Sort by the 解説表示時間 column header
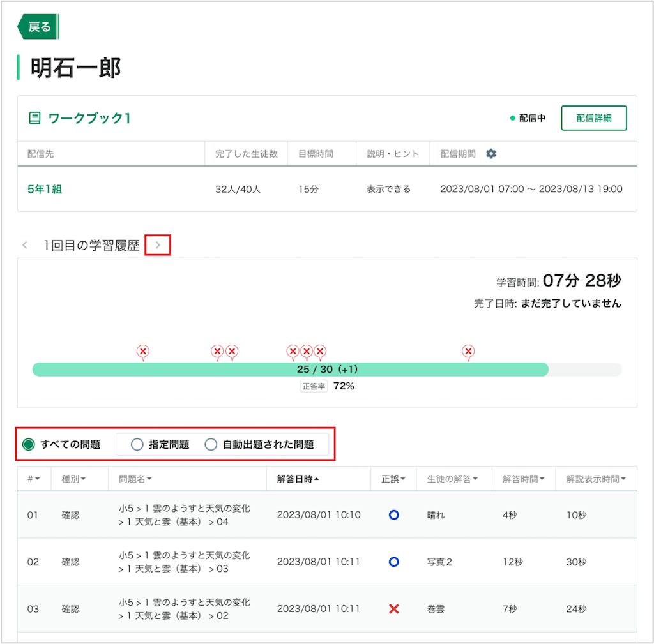Image resolution: width=654 pixels, height=644 pixels. click(x=596, y=479)
